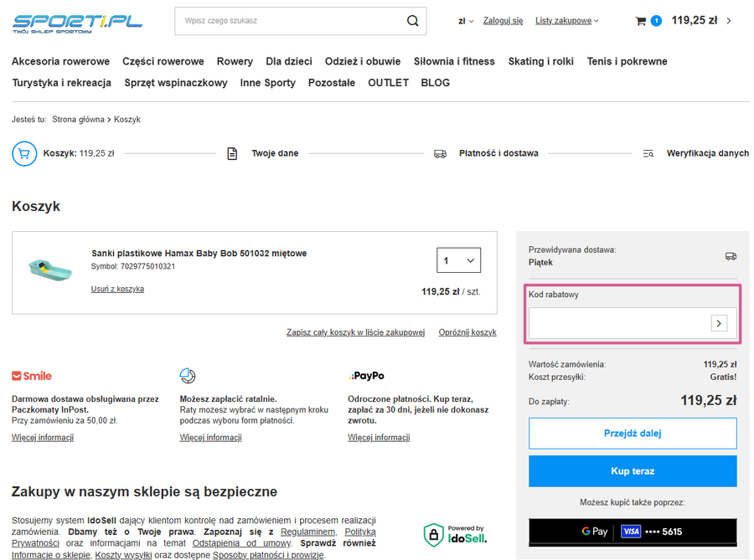
Task: Click the Weryfikacja danych step icon
Action: click(x=648, y=154)
